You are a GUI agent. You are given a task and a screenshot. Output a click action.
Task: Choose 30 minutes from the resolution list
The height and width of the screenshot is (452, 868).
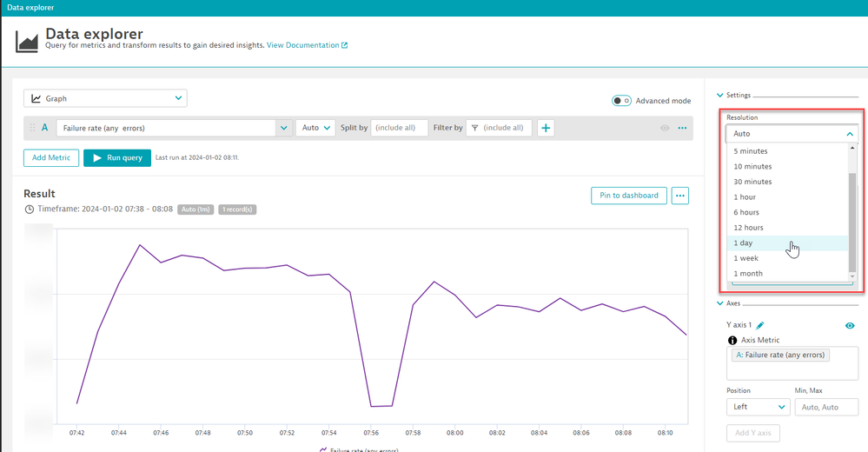coord(752,182)
